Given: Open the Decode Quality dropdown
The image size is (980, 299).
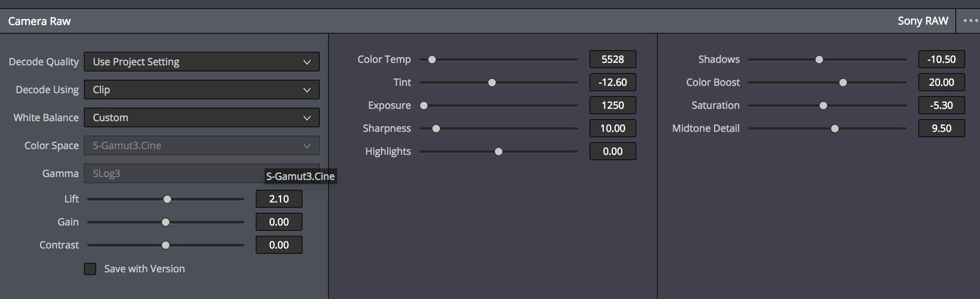Looking at the screenshot, I should click(201, 62).
